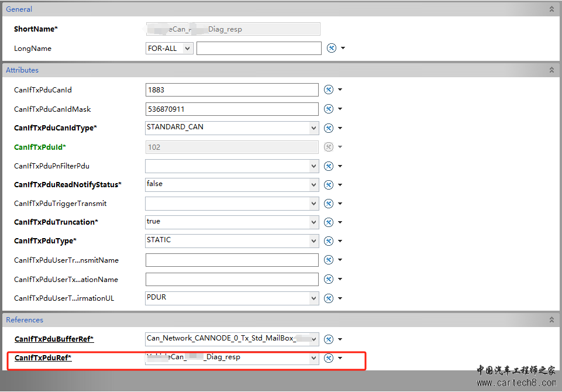Click the ShortName text field
This screenshot has height=392, width=562.
(233, 29)
